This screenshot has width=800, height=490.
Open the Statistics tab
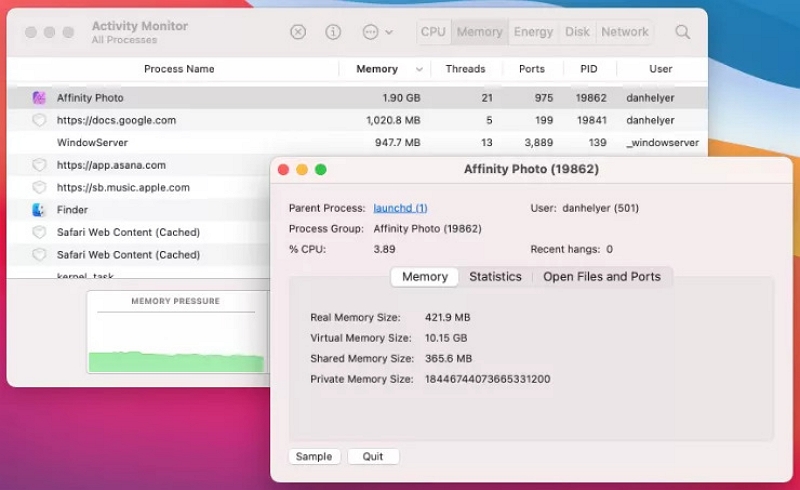(x=495, y=277)
